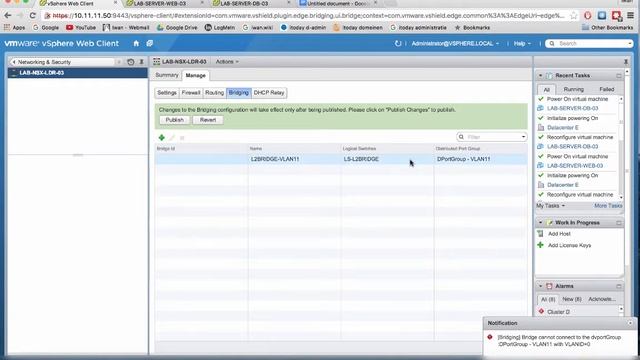Open the YouTube bookmark

tap(81, 28)
